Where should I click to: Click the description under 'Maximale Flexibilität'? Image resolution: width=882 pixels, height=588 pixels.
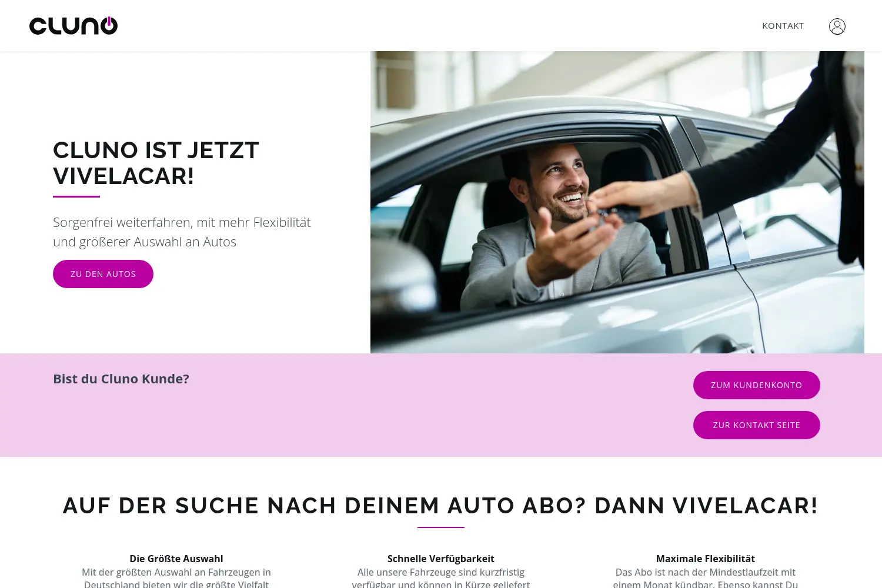pyautogui.click(x=706, y=577)
